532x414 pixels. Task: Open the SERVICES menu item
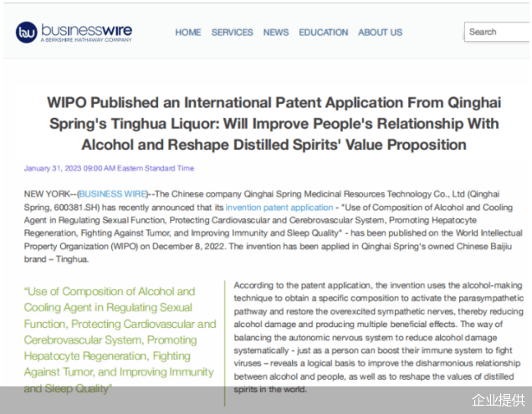coord(232,33)
